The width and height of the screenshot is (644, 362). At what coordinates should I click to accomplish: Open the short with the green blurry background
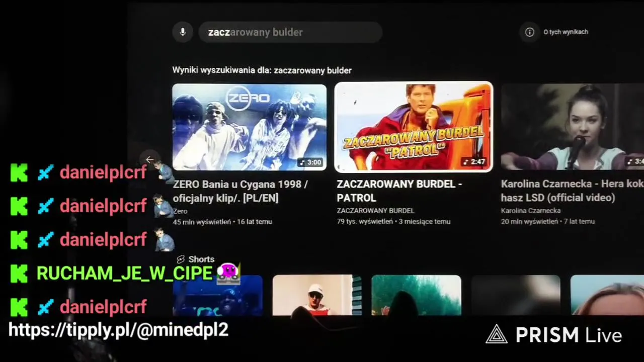(416, 295)
